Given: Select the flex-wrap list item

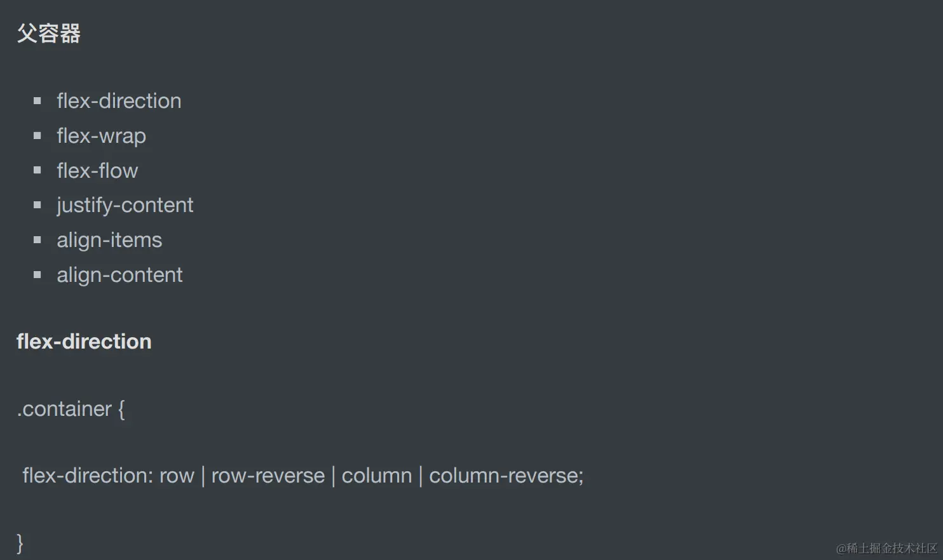Looking at the screenshot, I should click(101, 136).
